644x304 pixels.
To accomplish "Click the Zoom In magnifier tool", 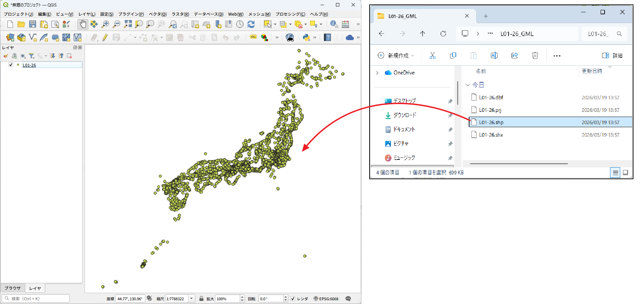I will 105,24.
